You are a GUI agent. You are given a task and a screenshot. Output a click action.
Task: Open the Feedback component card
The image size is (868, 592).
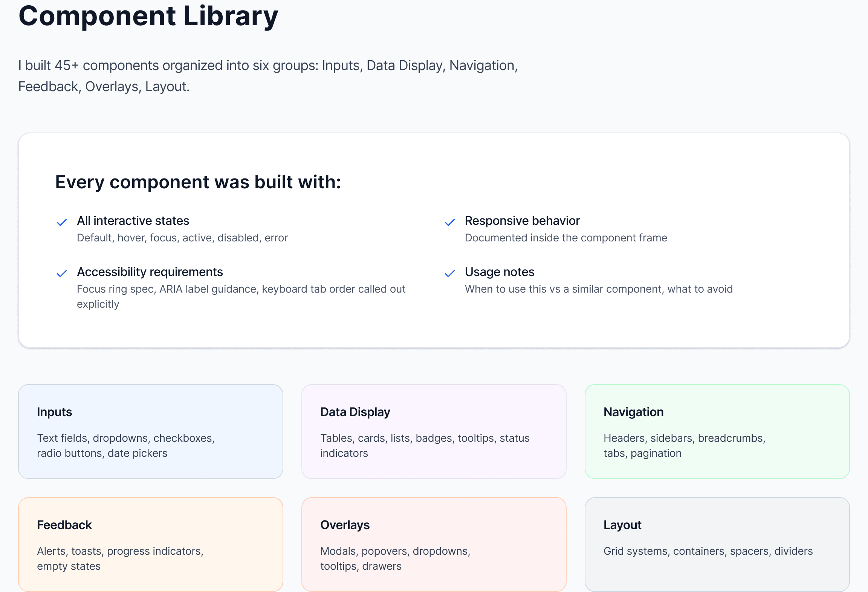[x=150, y=544]
